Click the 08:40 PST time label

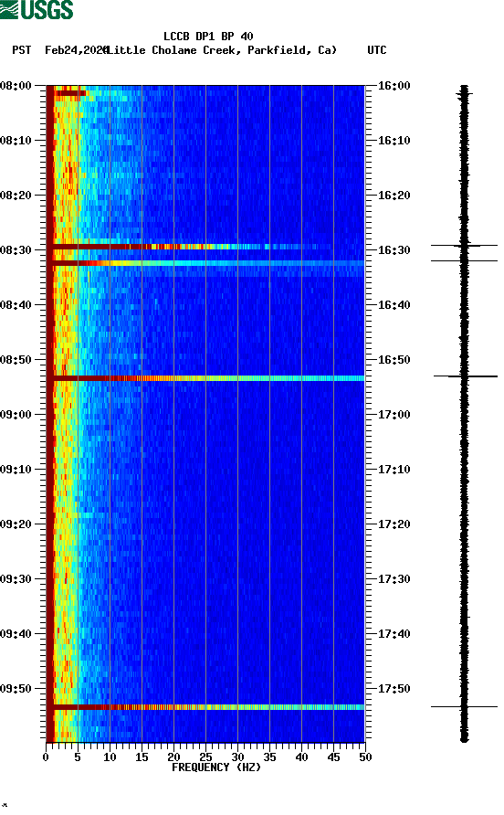(16, 304)
